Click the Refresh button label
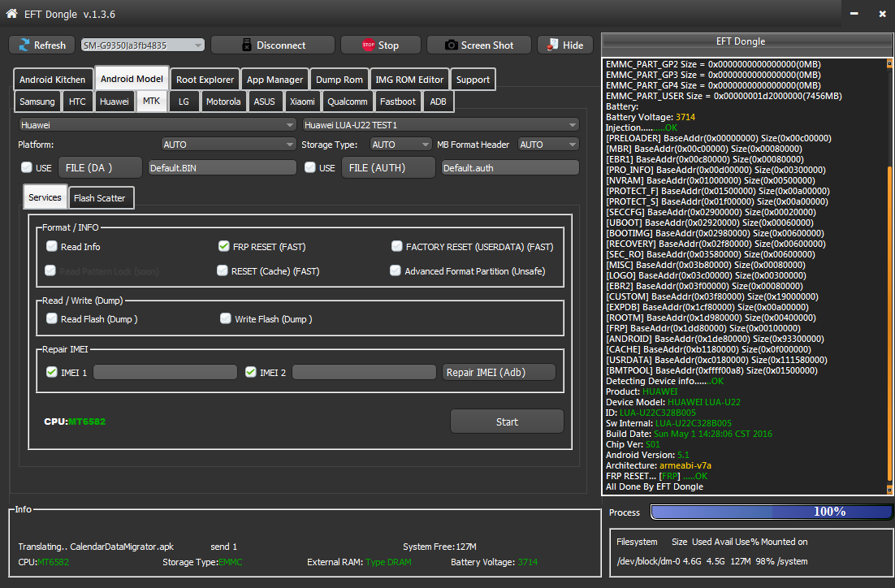895x588 pixels. 50,45
